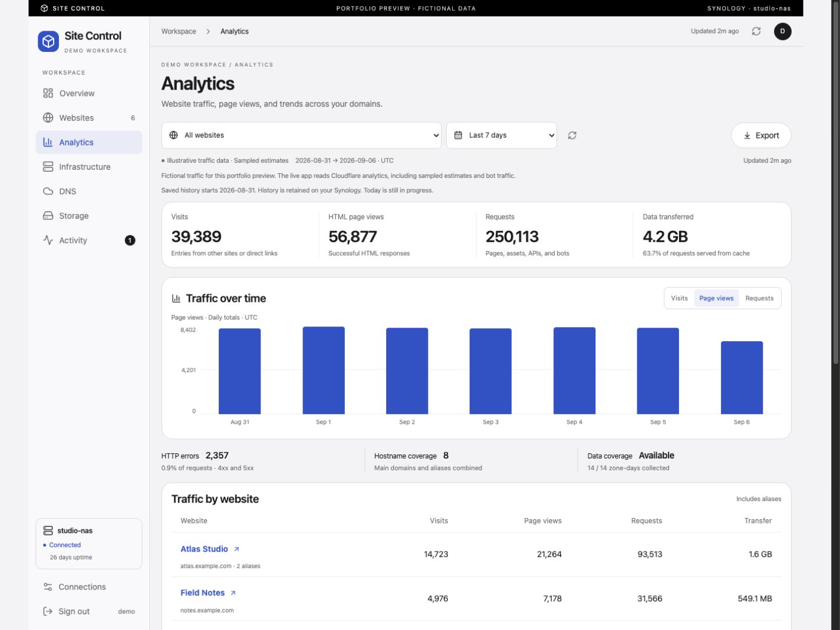Open the user avatar labeled D
This screenshot has width=840, height=630.
pos(783,31)
